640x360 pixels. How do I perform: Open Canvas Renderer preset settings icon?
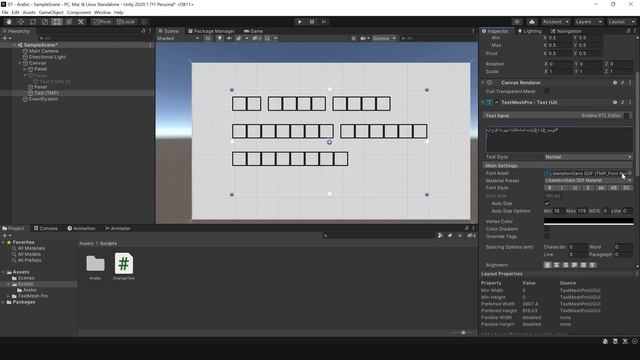pos(622,83)
